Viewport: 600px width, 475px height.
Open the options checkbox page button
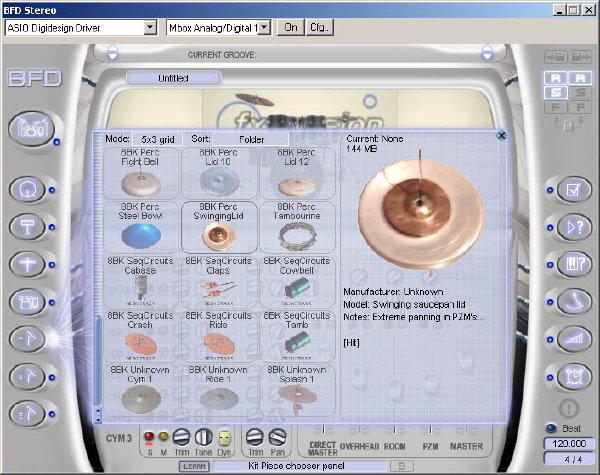(574, 189)
